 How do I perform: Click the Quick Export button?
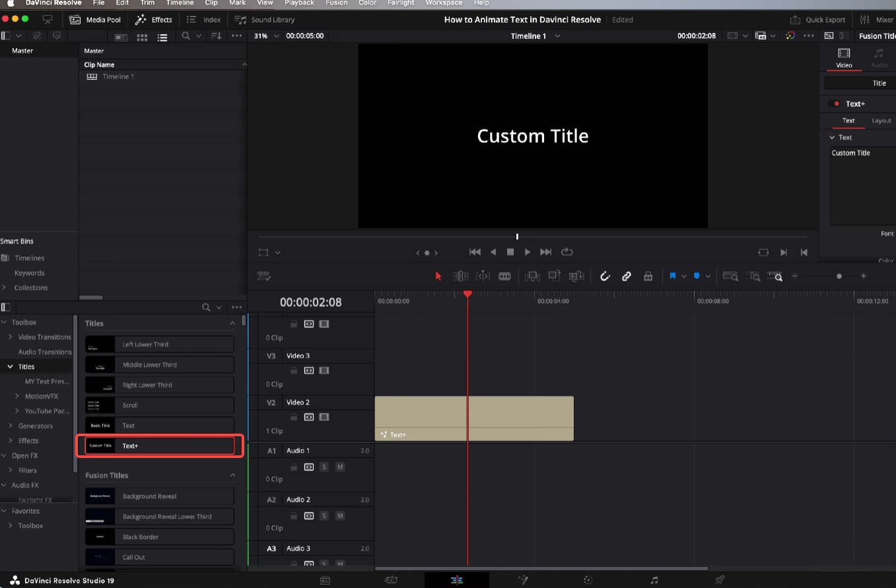(817, 19)
